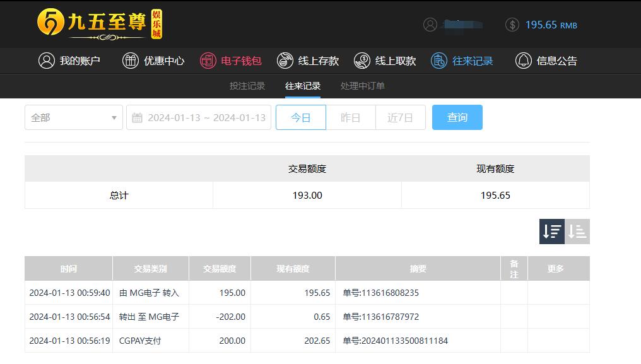Viewport: 641px width, 364px height.
Task: Switch to 投注记录 tab
Action: pyautogui.click(x=247, y=86)
